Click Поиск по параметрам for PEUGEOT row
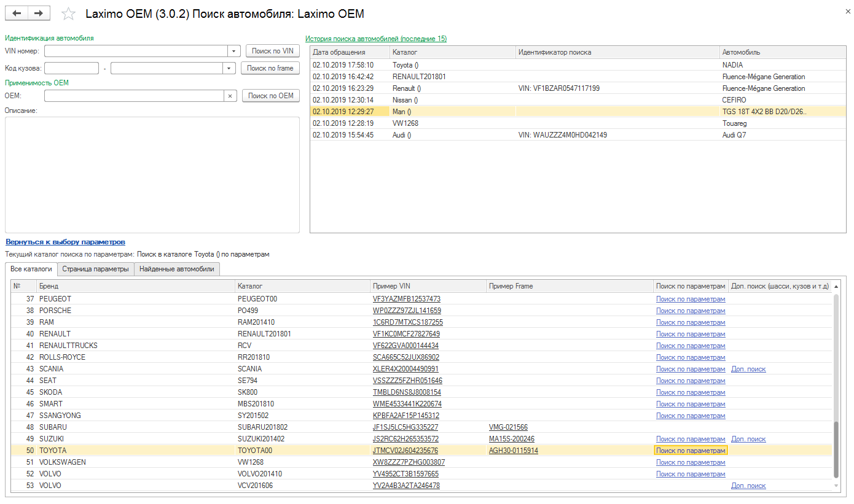The image size is (854, 504). point(691,299)
